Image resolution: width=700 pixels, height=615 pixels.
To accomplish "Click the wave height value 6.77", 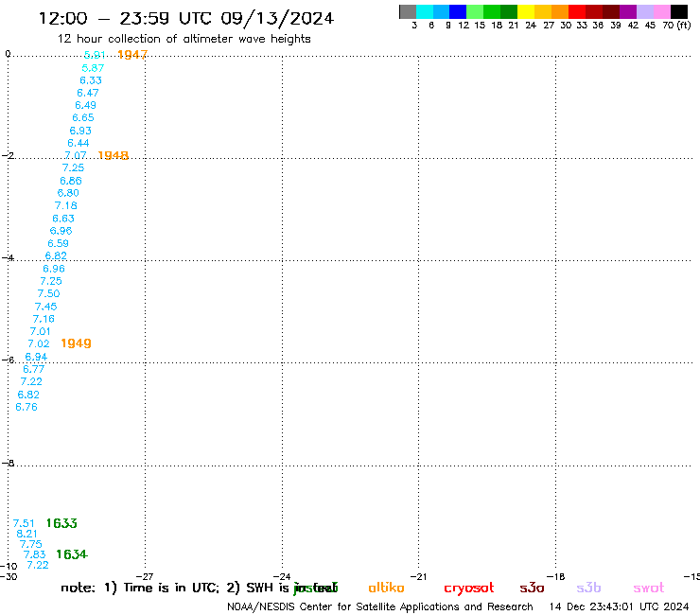I will coord(33,369).
